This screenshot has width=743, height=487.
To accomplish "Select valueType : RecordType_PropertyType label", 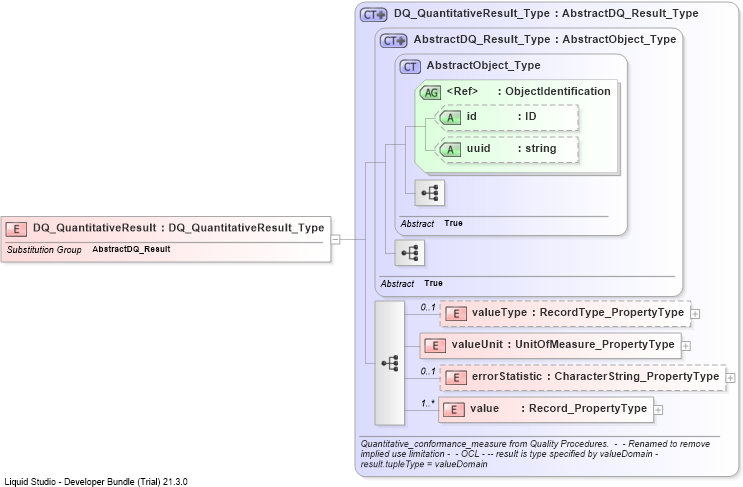I will (578, 312).
